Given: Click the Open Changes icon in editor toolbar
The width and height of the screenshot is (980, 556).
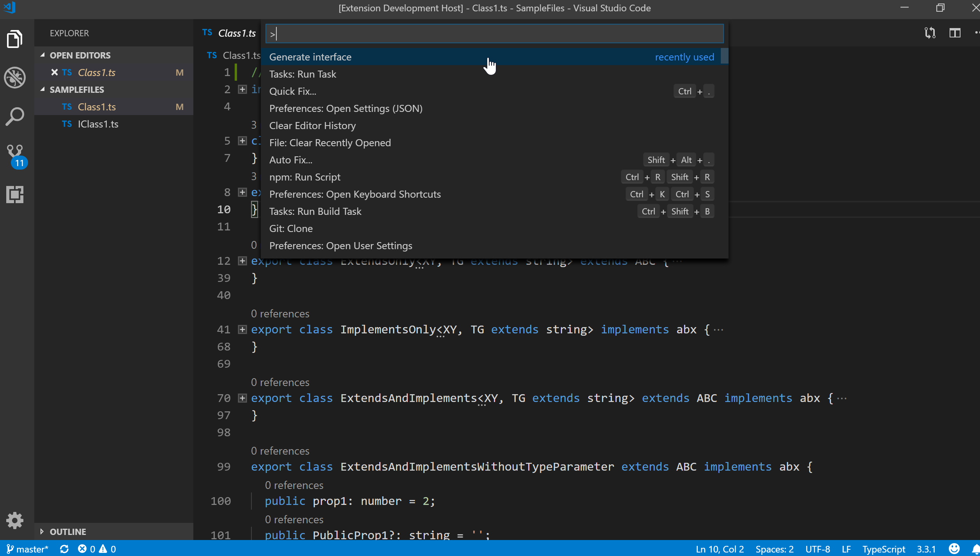Looking at the screenshot, I should 930,33.
